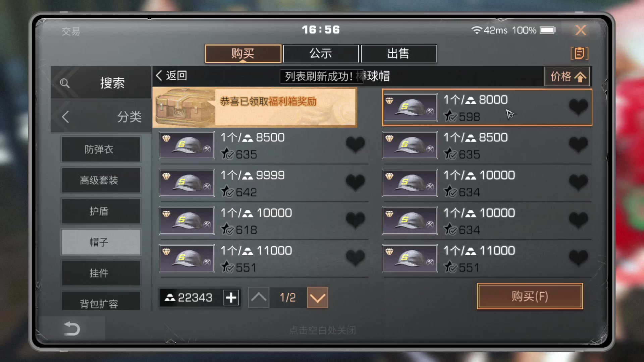This screenshot has width=644, height=362.
Task: Collapse the category list chevron
Action: click(65, 117)
